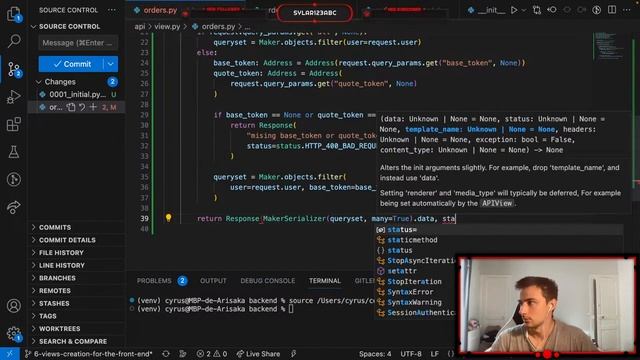This screenshot has width=640, height=360.
Task: Open the Output panel tab
Action: pyautogui.click(x=213, y=281)
